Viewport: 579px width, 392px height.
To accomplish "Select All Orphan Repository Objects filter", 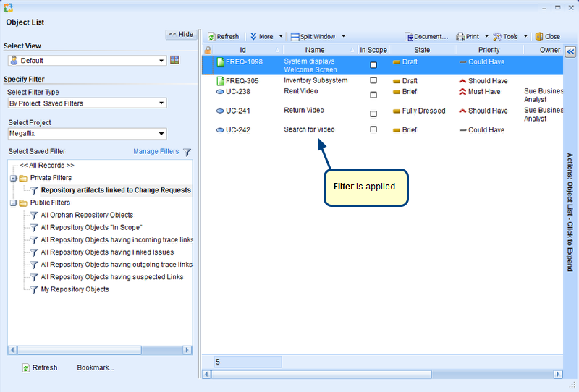I will click(x=87, y=215).
